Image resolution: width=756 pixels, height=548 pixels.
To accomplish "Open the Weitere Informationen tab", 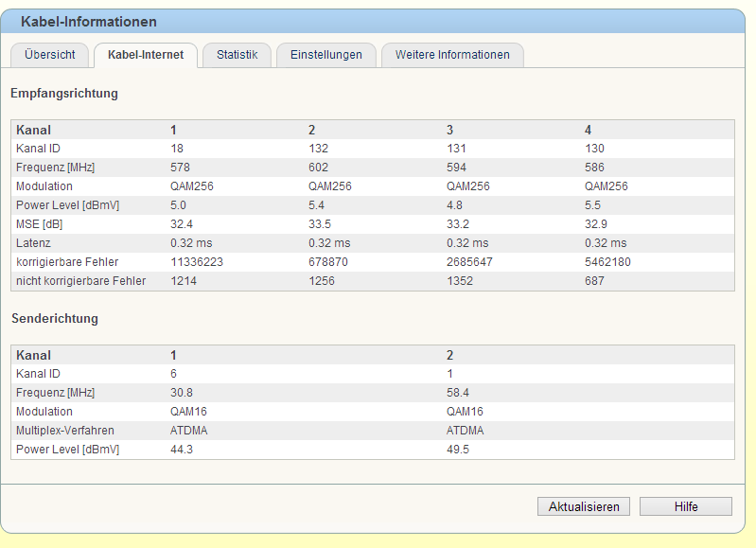I will pyautogui.click(x=452, y=55).
